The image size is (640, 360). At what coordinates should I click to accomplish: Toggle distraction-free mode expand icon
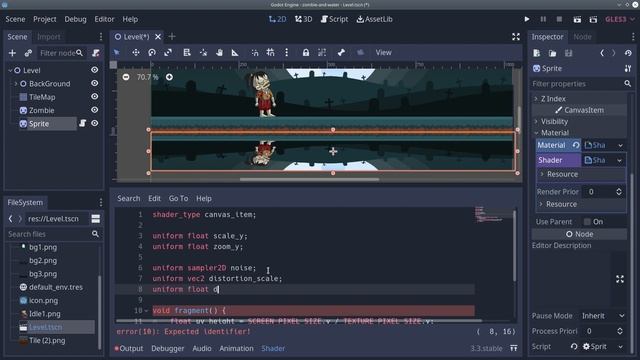[x=516, y=37]
